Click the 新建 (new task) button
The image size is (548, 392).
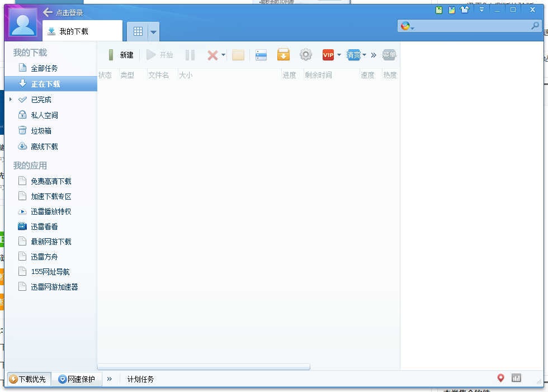pos(121,55)
